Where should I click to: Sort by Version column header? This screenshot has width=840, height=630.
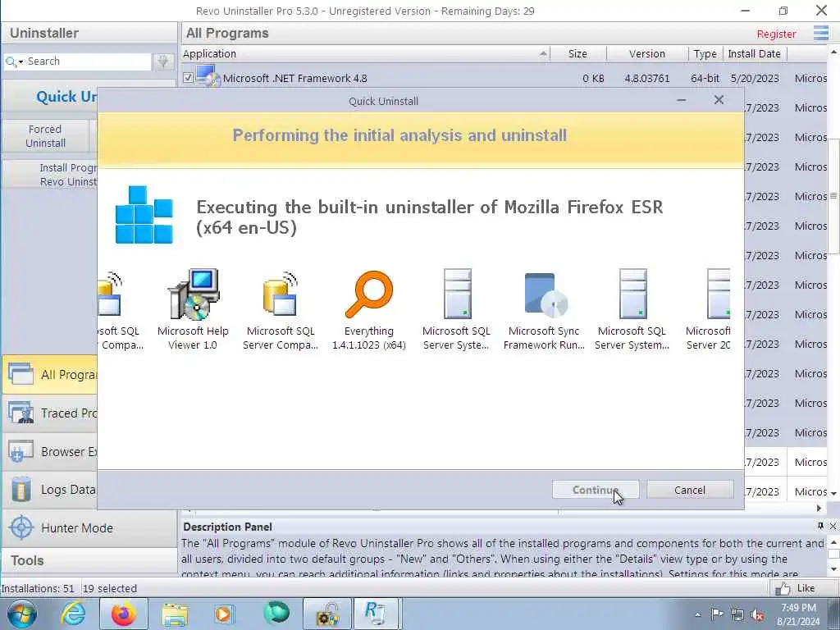[646, 53]
